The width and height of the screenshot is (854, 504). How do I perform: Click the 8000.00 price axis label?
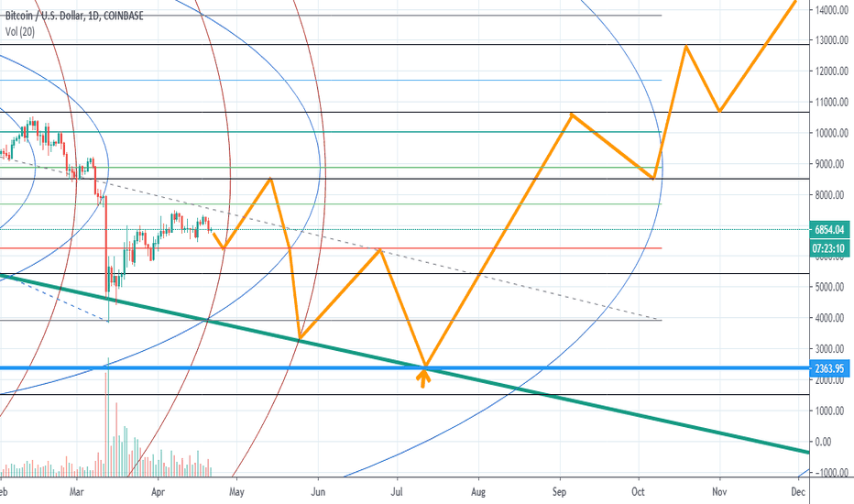point(831,194)
